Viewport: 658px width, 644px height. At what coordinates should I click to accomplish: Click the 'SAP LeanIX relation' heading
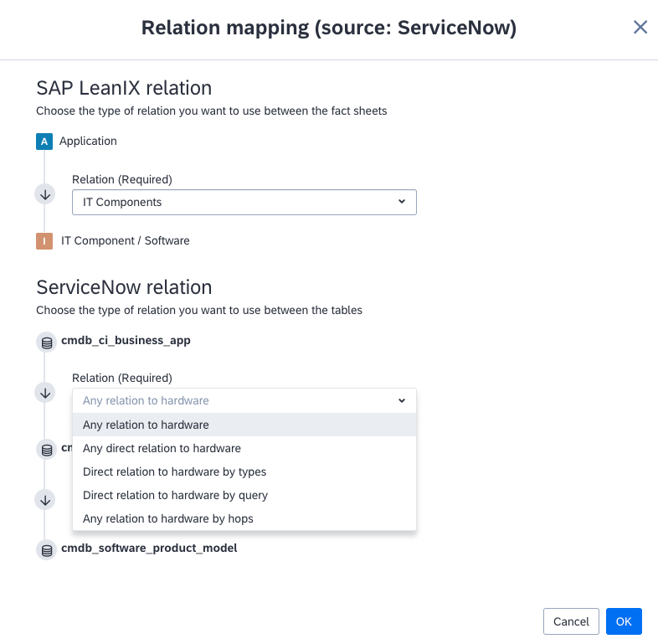tap(124, 88)
